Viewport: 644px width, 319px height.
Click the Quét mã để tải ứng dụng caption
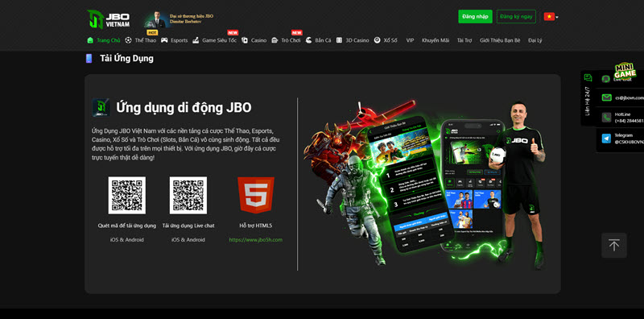(127, 226)
